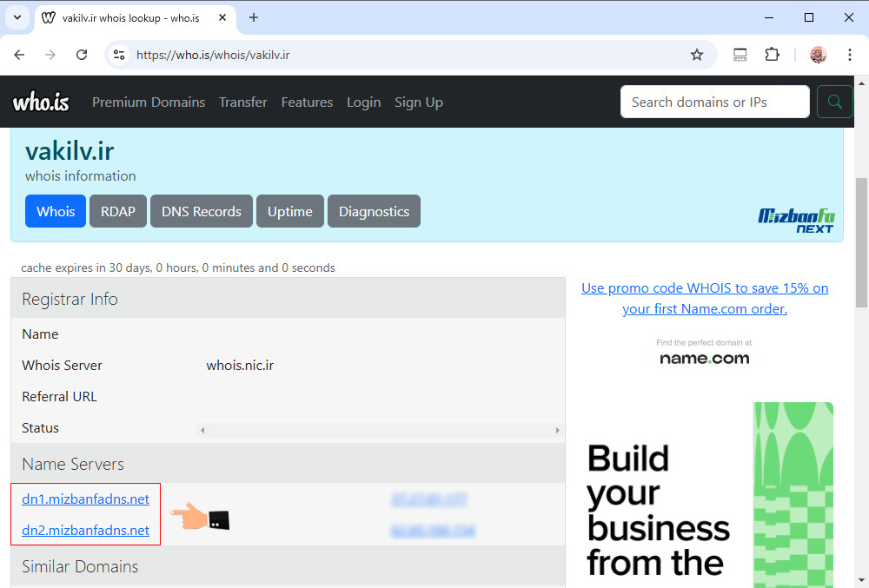View site information icon in address bar
The image size is (869, 588).
coord(118,55)
